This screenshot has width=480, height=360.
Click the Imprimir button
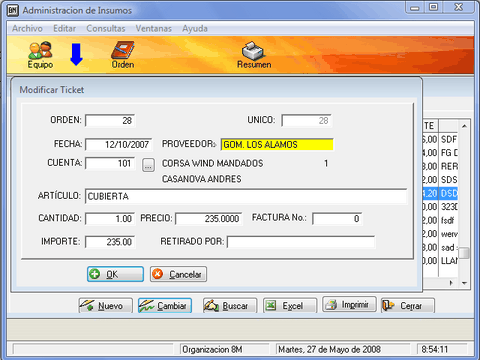click(349, 304)
